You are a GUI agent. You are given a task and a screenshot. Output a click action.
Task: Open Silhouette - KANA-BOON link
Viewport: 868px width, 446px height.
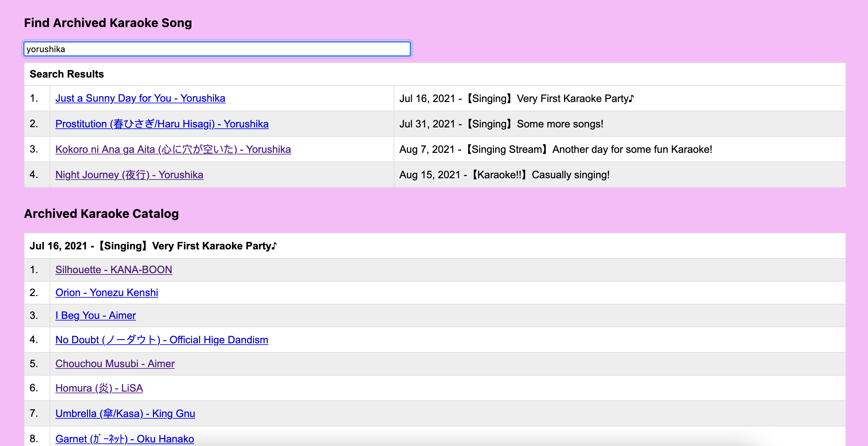click(113, 270)
